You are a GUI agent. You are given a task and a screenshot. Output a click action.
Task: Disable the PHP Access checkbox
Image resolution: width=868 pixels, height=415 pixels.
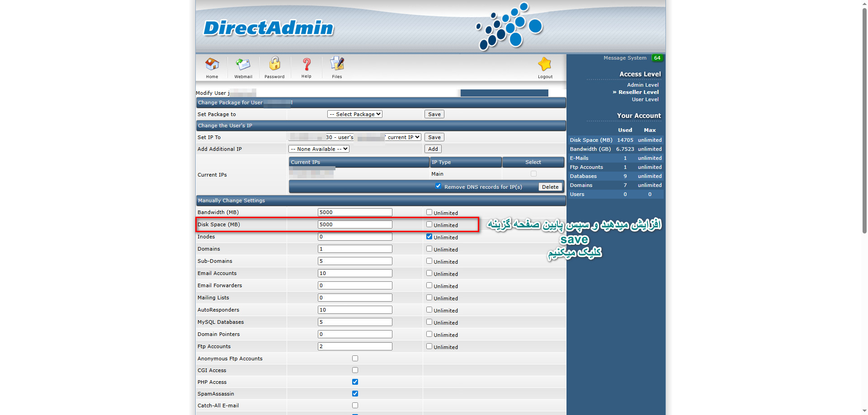click(355, 382)
